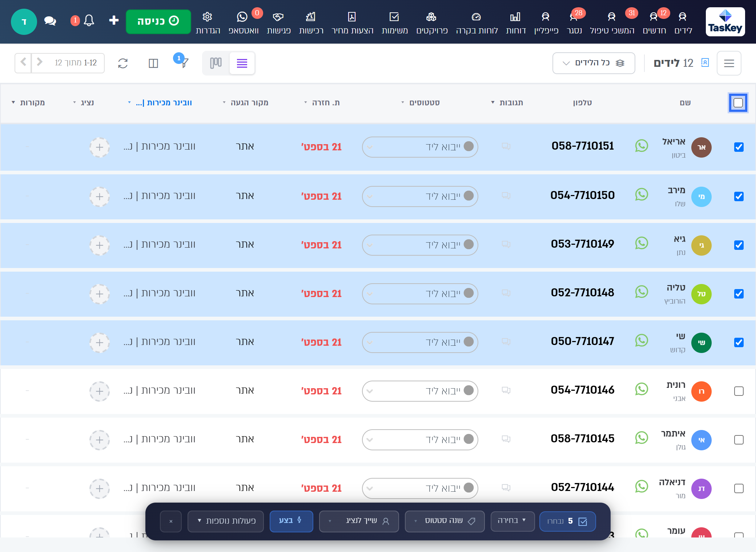
Task: Open hamburger menu beside leads title
Action: (729, 63)
